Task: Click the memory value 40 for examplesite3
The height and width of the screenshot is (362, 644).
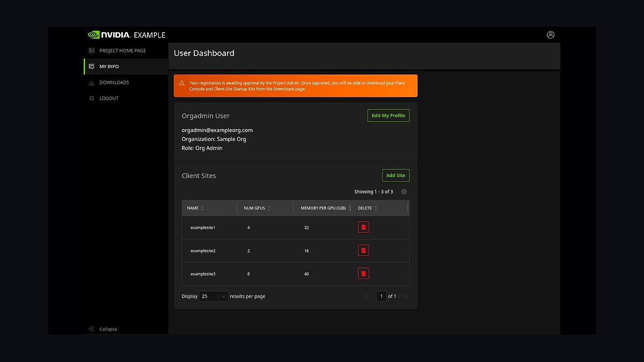Action: (306, 274)
